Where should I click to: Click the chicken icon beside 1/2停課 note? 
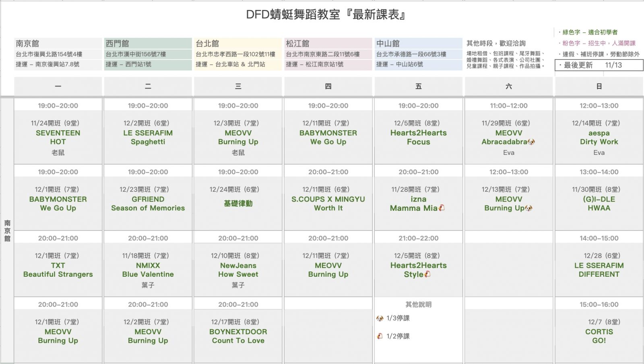click(380, 336)
